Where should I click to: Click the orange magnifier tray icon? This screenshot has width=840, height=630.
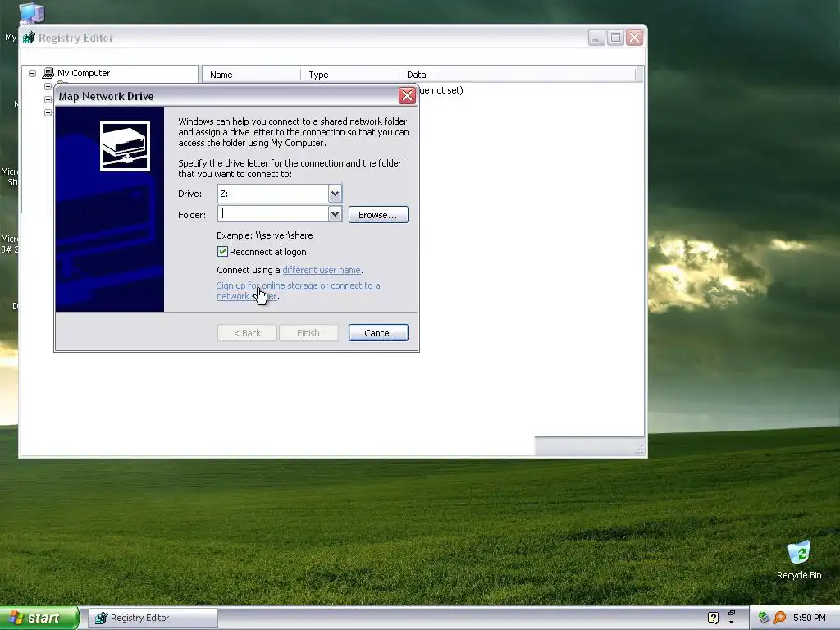pyautogui.click(x=780, y=618)
